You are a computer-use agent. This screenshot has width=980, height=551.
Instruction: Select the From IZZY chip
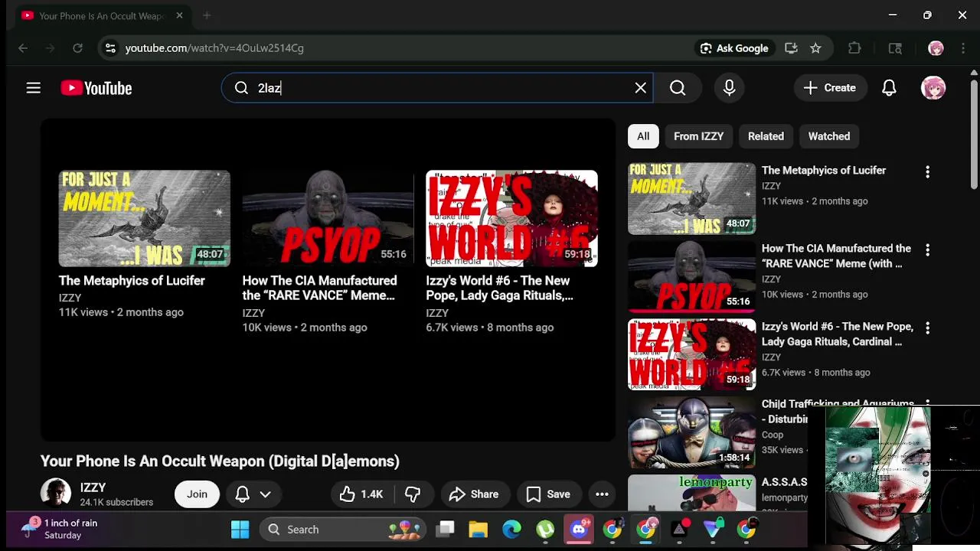(x=698, y=136)
